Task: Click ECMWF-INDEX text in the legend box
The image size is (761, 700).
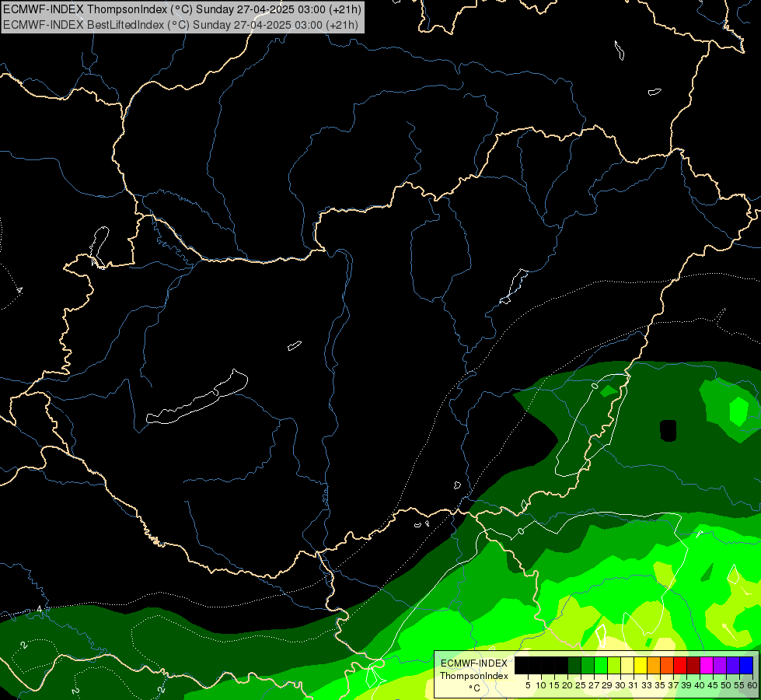Action: [474, 663]
